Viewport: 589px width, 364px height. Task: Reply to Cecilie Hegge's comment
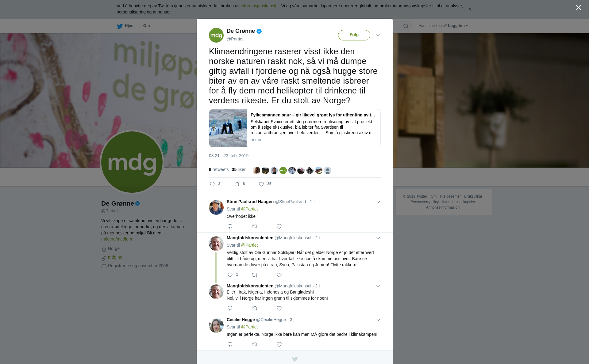point(230,344)
